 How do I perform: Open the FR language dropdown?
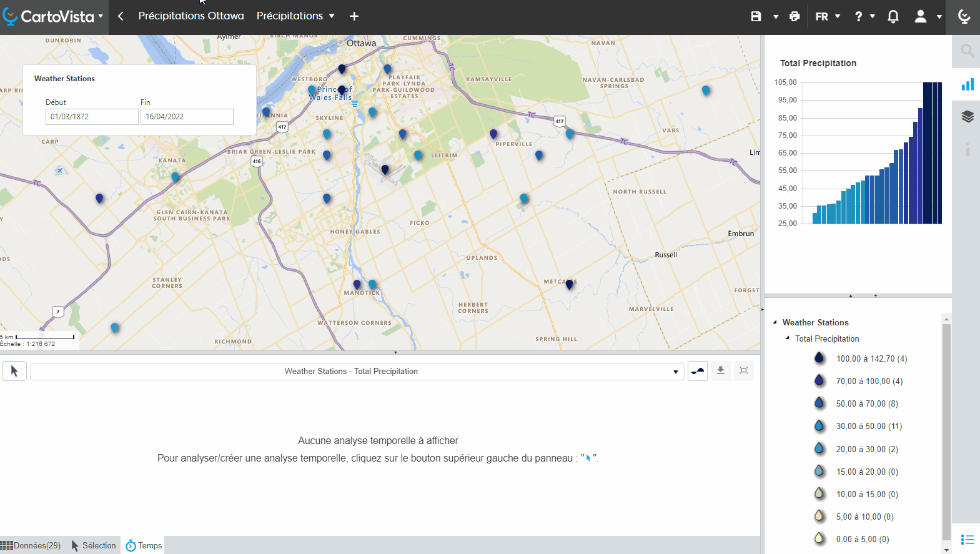coord(828,16)
